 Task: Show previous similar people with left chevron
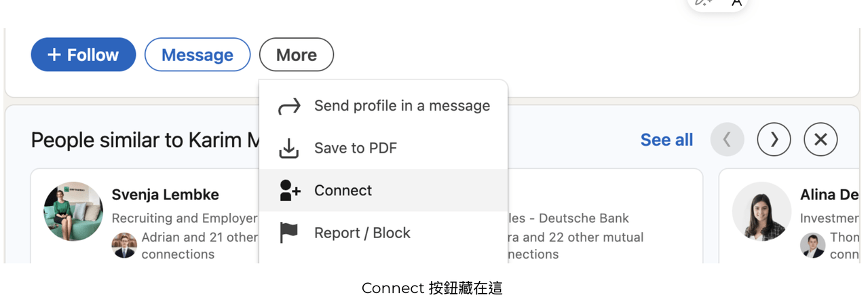pos(728,140)
